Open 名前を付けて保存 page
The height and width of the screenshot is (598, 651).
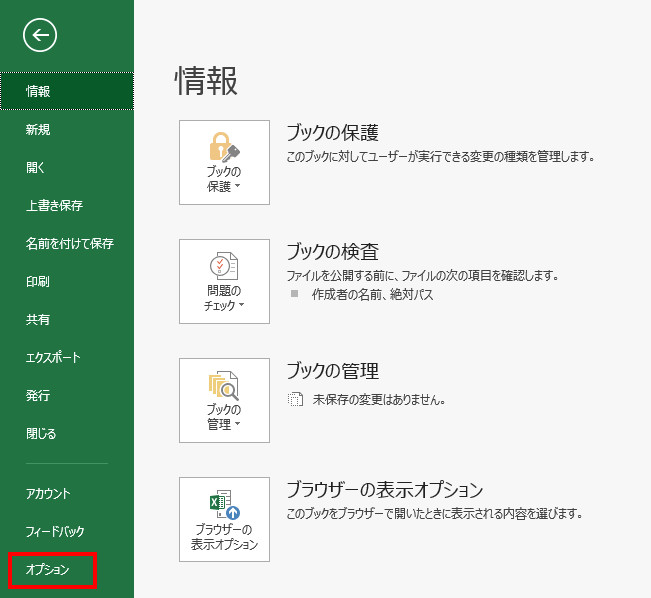[x=67, y=243]
